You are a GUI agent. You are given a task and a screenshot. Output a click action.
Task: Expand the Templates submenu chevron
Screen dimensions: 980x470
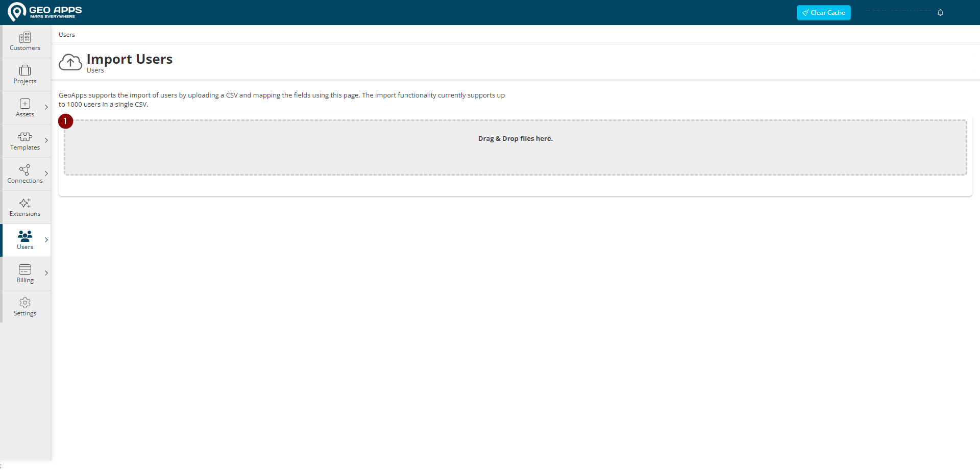46,140
